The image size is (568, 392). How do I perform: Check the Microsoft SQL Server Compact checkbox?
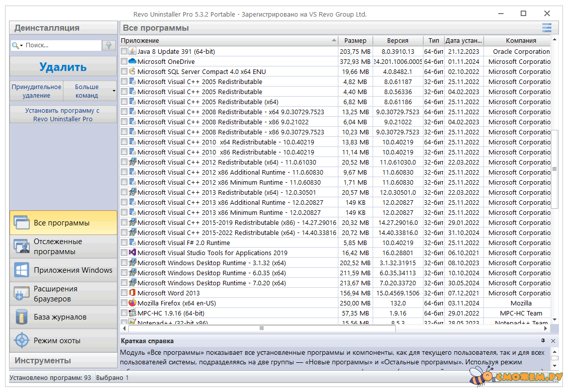(124, 71)
